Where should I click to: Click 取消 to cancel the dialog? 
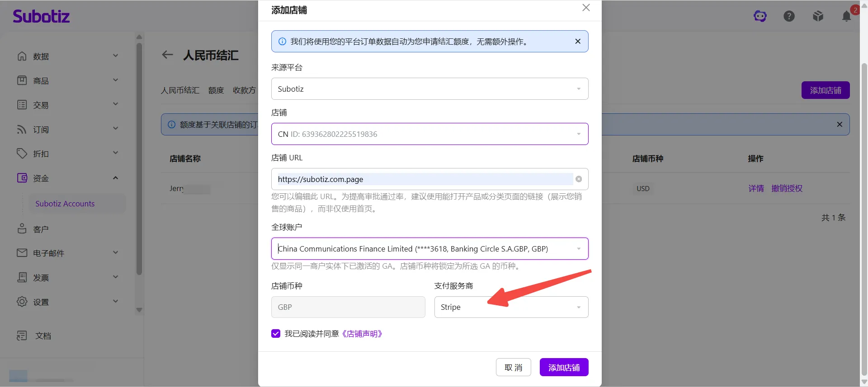tap(514, 368)
